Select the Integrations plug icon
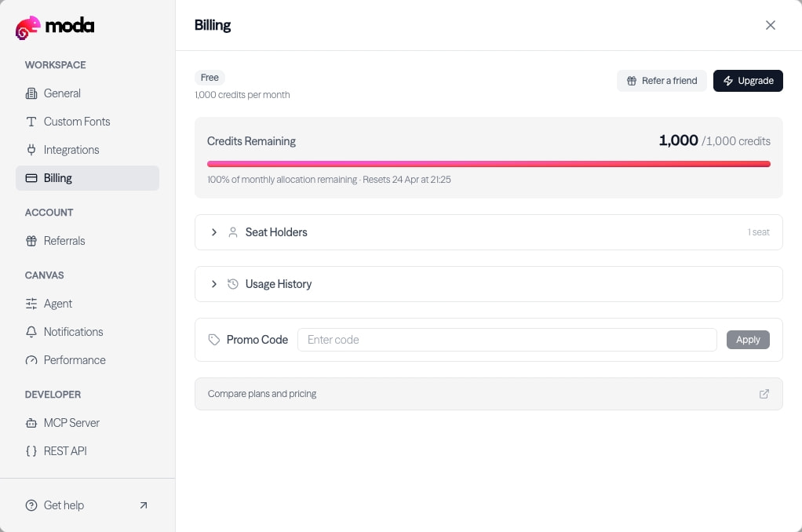 (x=31, y=150)
